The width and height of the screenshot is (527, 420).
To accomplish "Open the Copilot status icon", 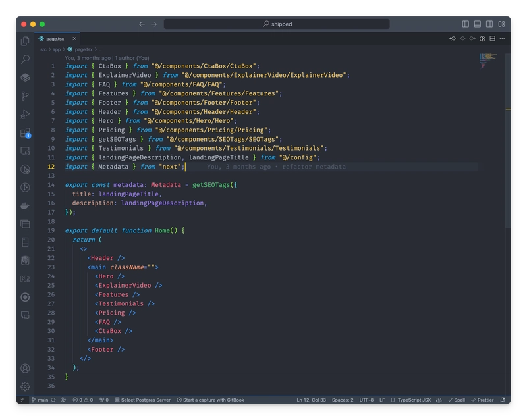I will tap(439, 400).
